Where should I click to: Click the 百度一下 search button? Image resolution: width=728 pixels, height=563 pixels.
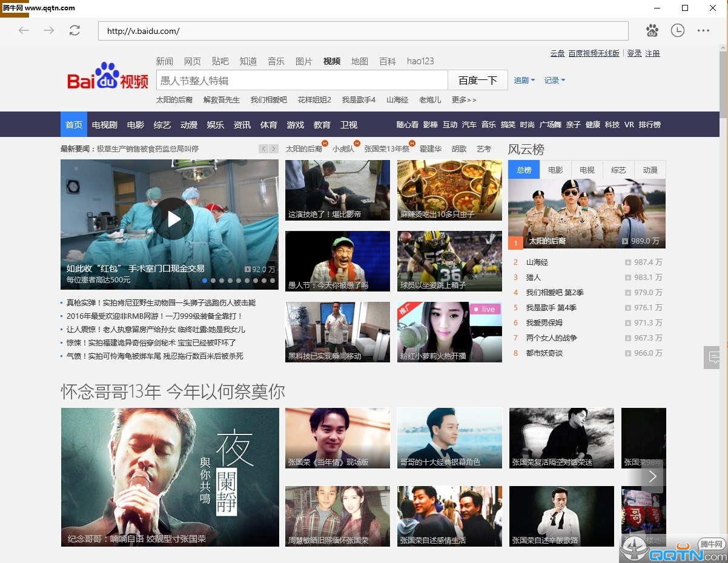click(x=478, y=80)
